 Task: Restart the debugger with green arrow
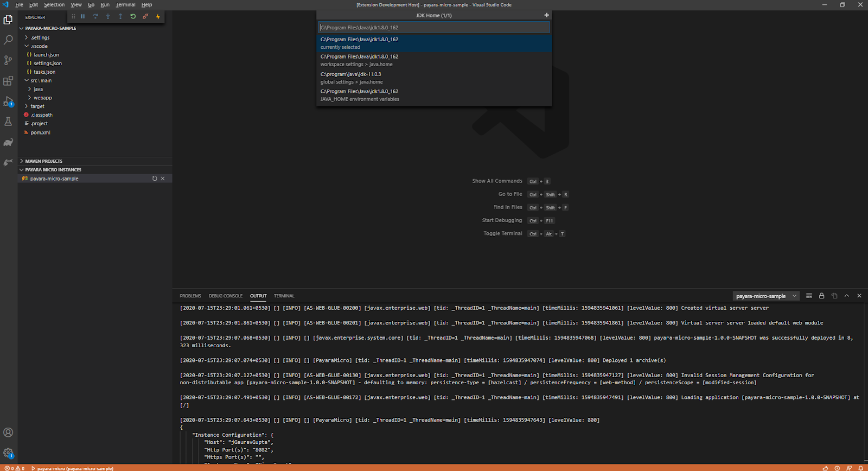point(133,16)
